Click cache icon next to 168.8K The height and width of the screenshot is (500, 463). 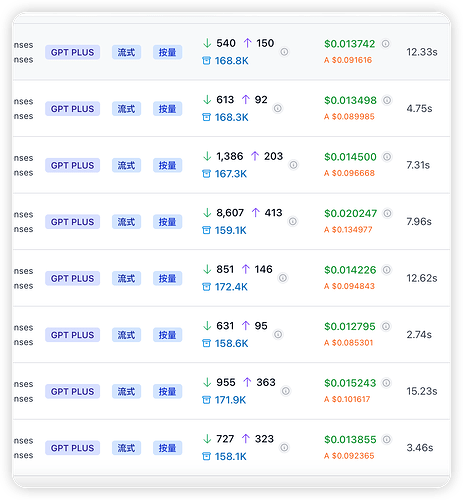207,61
